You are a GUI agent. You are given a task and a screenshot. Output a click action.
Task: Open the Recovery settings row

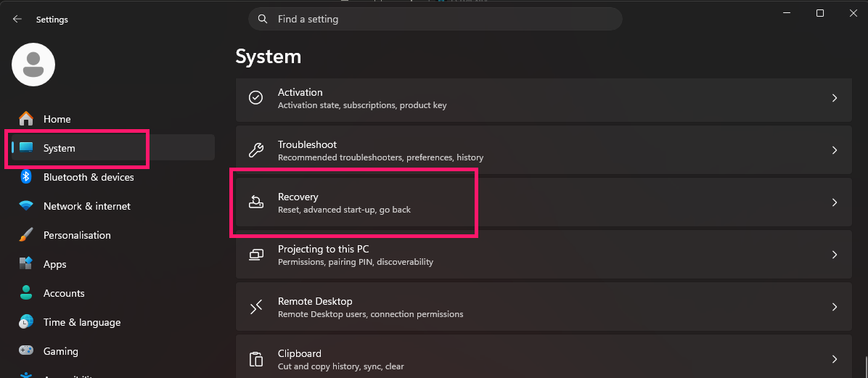pos(544,202)
